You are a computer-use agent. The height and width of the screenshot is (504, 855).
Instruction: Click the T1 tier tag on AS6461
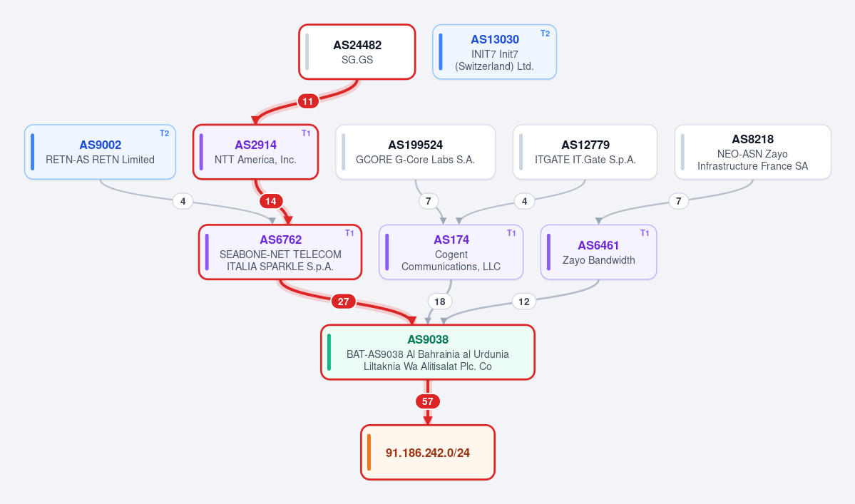point(645,233)
